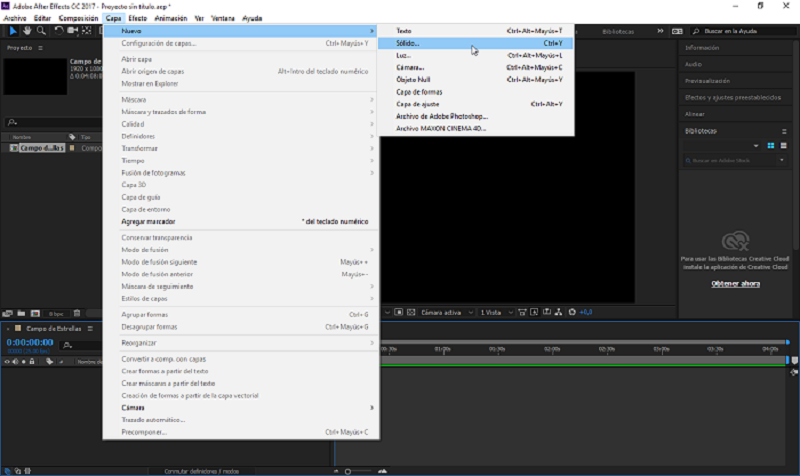800x476 pixels.
Task: Click the Campo de Estrellas composition color label
Action: click(x=18, y=329)
